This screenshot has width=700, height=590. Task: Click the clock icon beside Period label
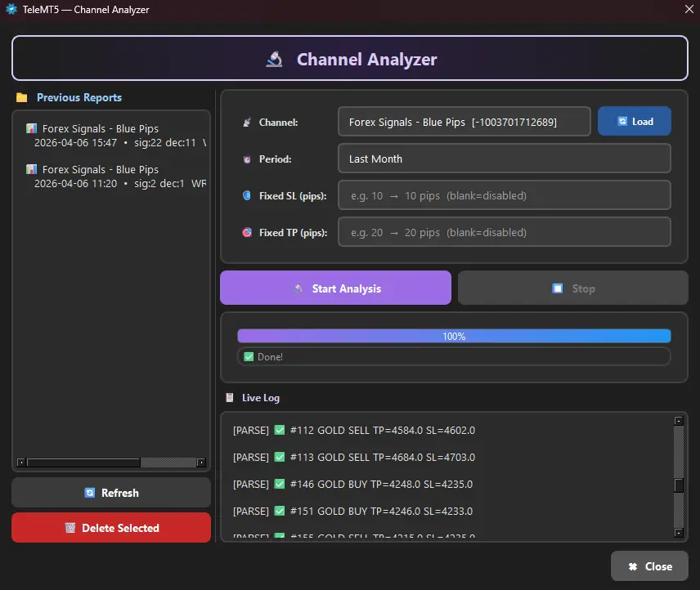pyautogui.click(x=246, y=159)
